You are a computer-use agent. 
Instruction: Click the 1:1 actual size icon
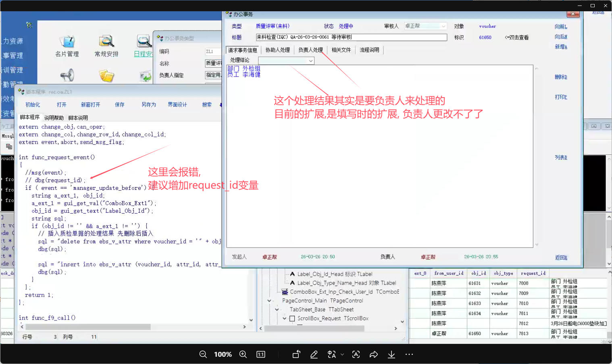(261, 354)
